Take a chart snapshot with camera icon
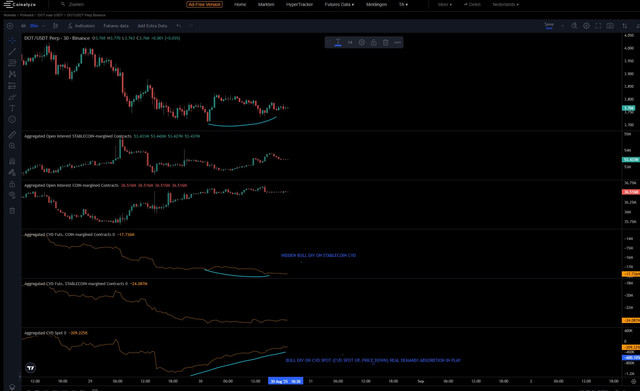Image resolution: width=640 pixels, height=391 pixels. click(x=610, y=26)
